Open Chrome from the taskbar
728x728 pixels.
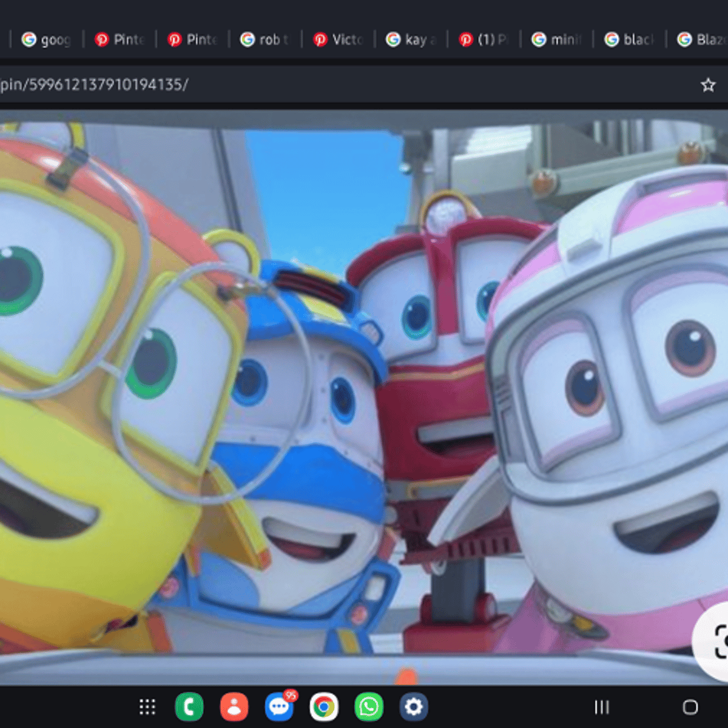324,707
